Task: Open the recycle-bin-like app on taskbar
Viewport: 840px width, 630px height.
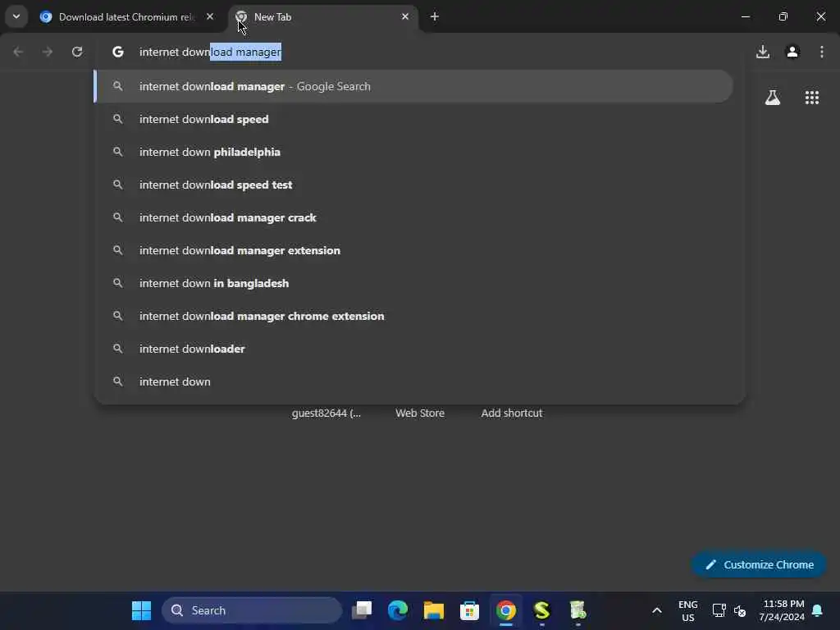Action: pos(577,610)
